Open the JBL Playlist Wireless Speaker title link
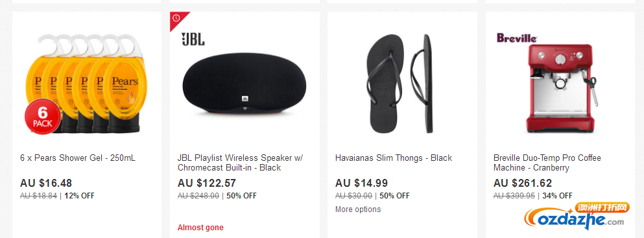 pyautogui.click(x=240, y=163)
